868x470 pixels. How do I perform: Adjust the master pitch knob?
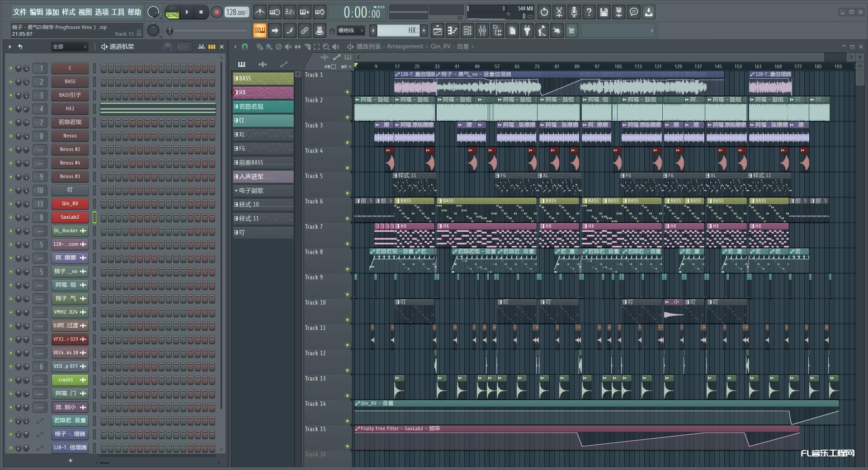154,31
